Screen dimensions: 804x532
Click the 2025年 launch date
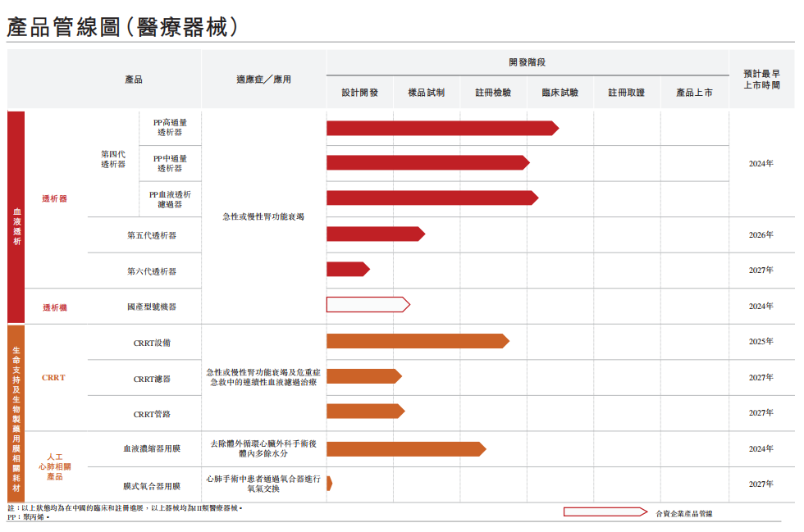tap(761, 341)
